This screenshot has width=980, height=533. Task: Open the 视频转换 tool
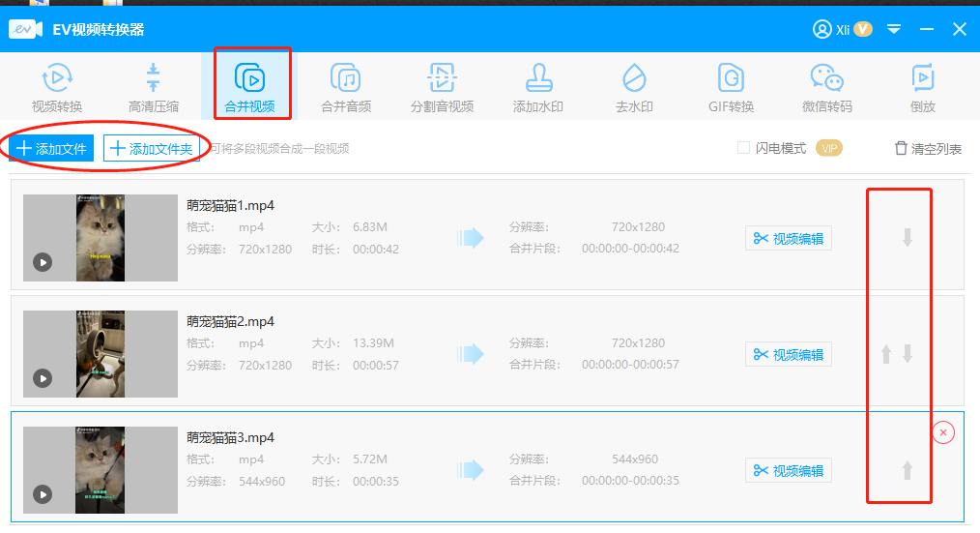point(57,88)
